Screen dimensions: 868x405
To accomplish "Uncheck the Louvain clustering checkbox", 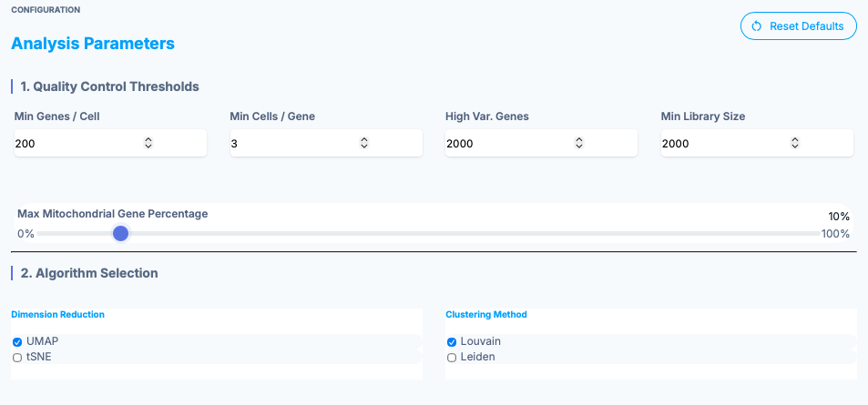I will 452,341.
